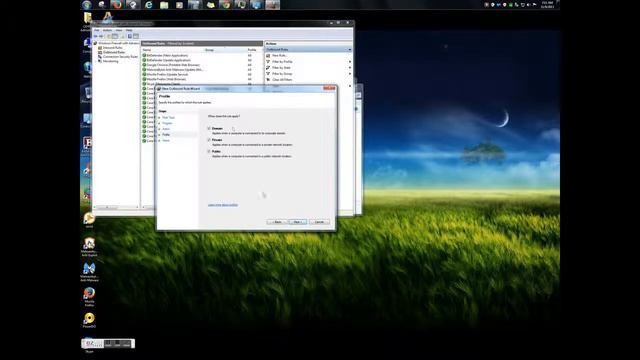Click the Help toolbar icon
Viewport: 640px width, 360px height.
coord(130,36)
